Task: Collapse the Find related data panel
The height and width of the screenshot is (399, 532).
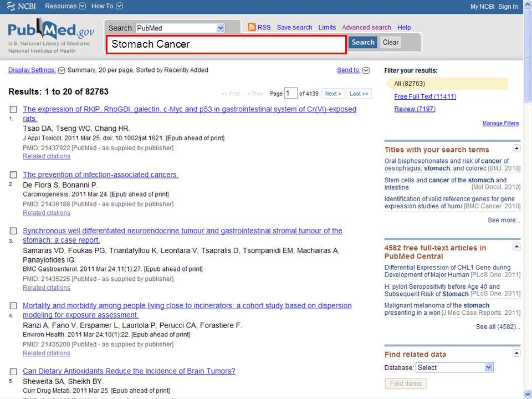Action: pyautogui.click(x=516, y=354)
